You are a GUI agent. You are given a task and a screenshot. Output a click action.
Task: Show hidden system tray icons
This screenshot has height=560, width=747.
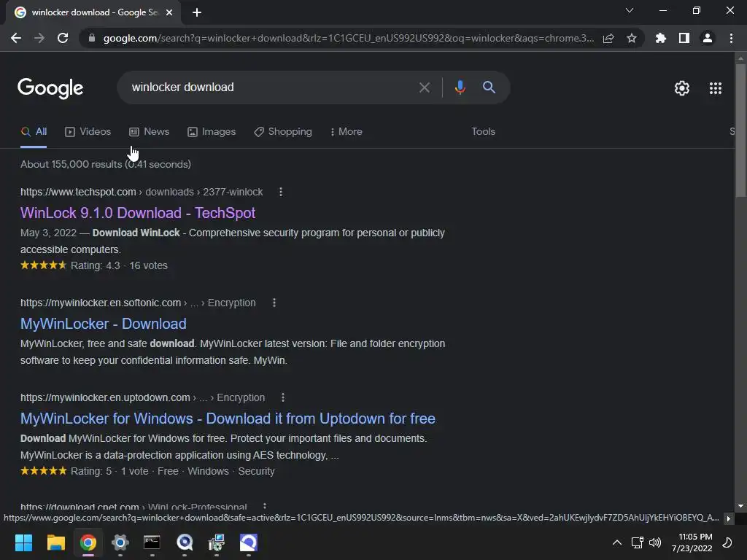coord(616,542)
